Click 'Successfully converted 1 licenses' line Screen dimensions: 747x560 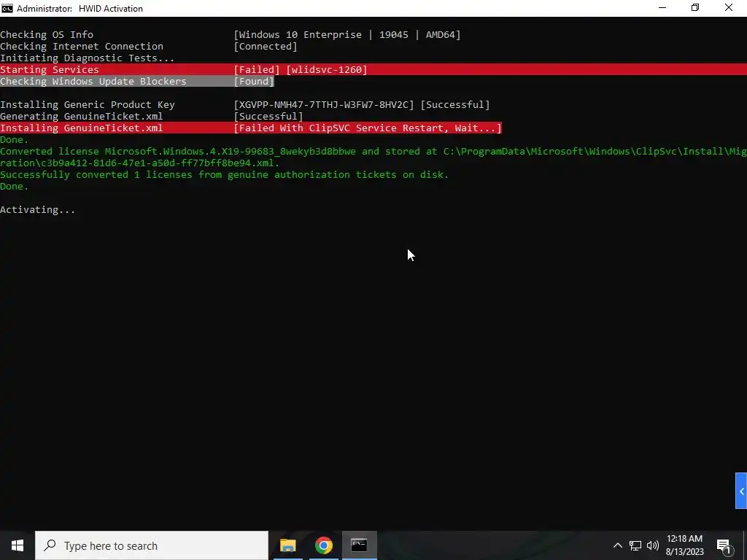pos(225,175)
